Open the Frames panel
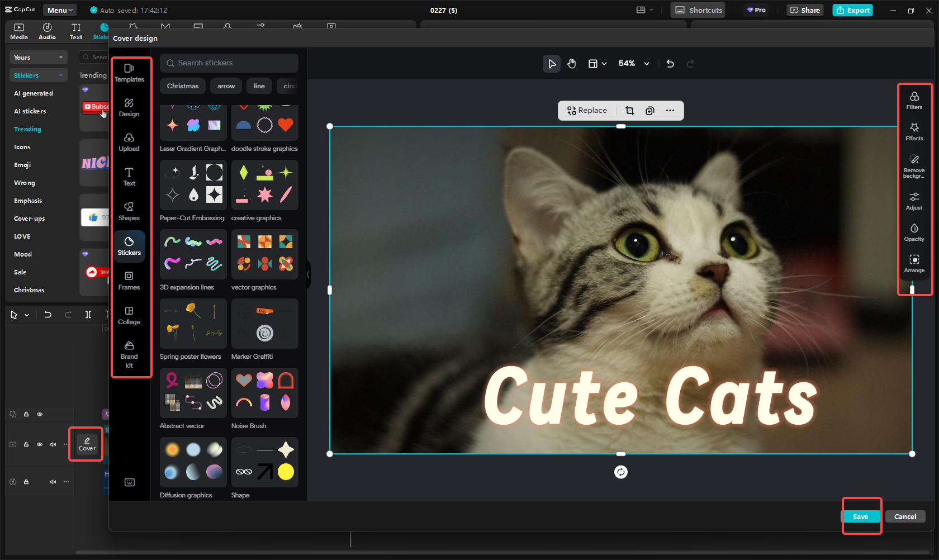939x560 pixels. click(129, 281)
